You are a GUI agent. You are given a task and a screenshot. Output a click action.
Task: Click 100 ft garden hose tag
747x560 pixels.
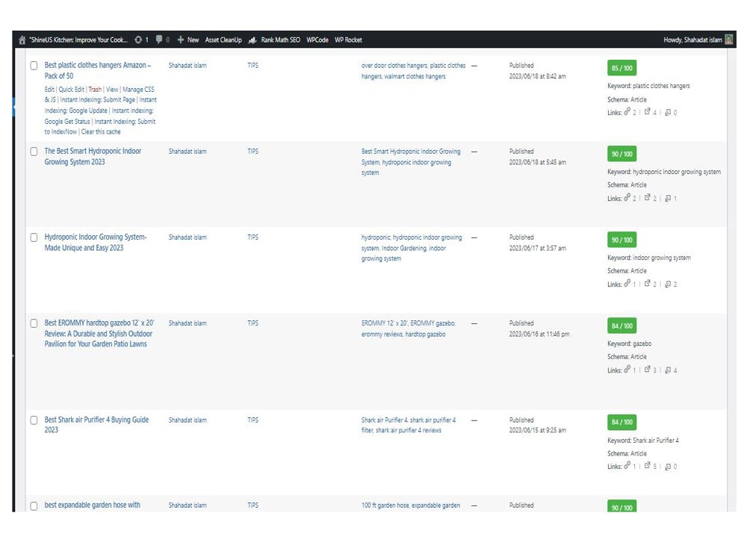(x=385, y=505)
